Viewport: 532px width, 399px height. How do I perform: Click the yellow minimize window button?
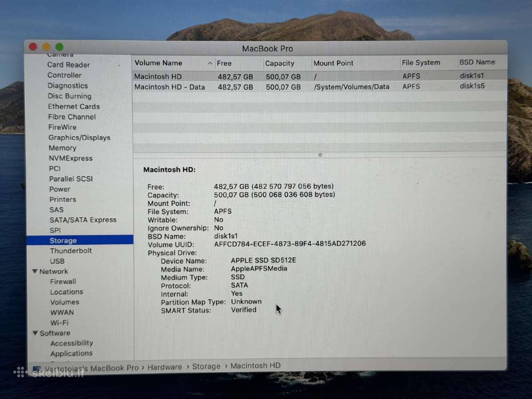pos(46,47)
